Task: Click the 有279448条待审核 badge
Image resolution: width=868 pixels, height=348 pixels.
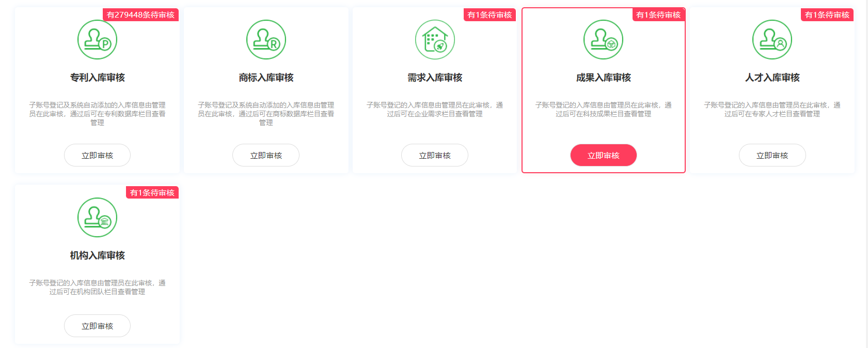Action: coord(140,15)
